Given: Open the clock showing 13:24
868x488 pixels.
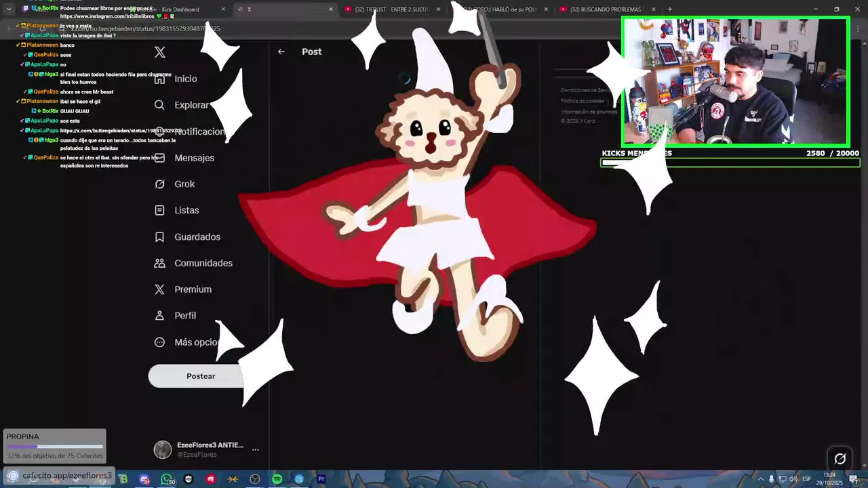Looking at the screenshot, I should [x=829, y=479].
